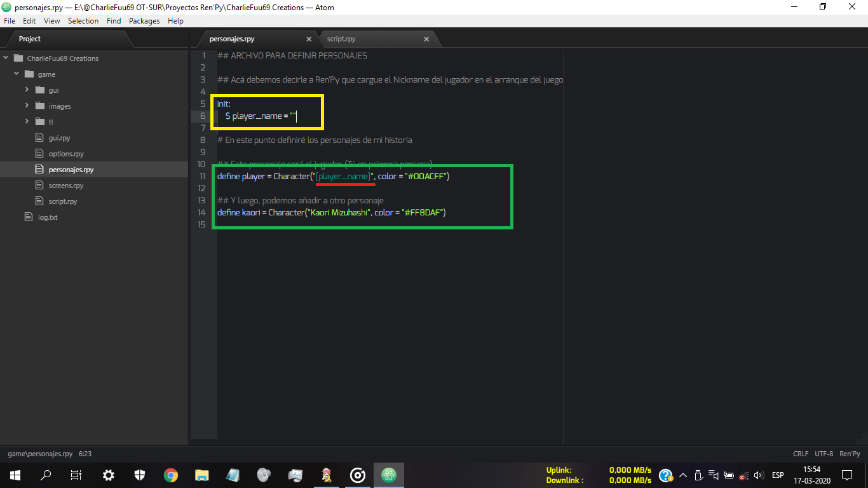Open the Packages menu
The width and height of the screenshot is (868, 488).
144,21
